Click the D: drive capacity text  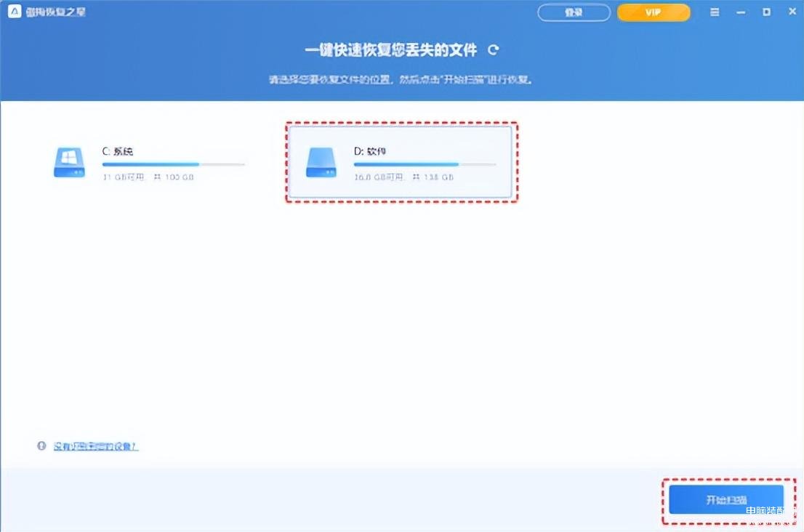[404, 177]
